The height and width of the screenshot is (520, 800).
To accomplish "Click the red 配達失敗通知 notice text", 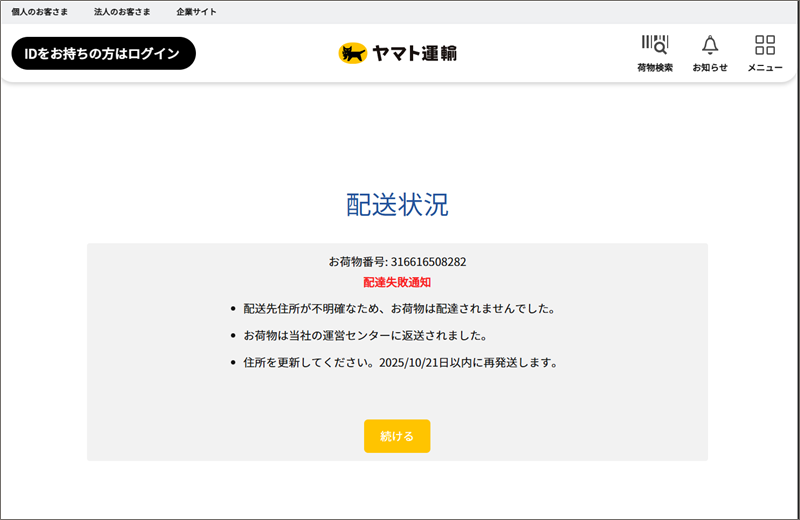I will point(397,283).
